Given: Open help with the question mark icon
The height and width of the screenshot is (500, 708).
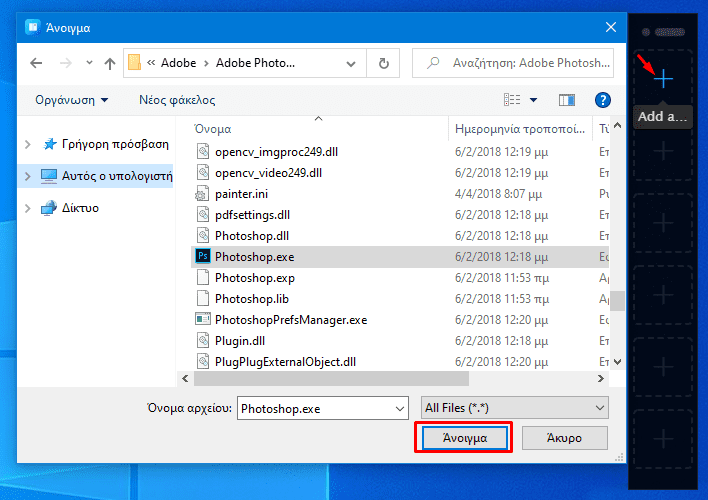Looking at the screenshot, I should click(603, 100).
